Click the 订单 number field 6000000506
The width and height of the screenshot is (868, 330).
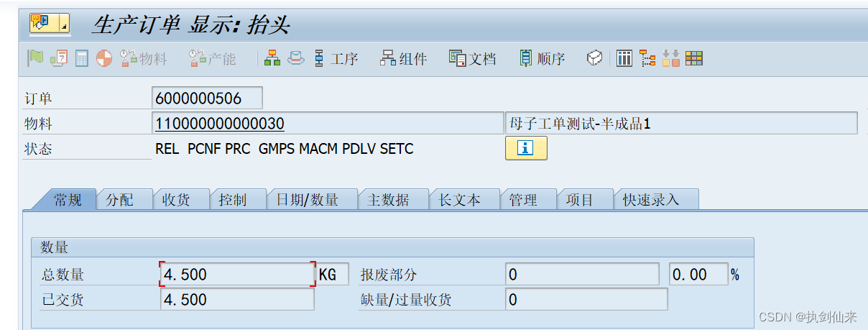[208, 98]
